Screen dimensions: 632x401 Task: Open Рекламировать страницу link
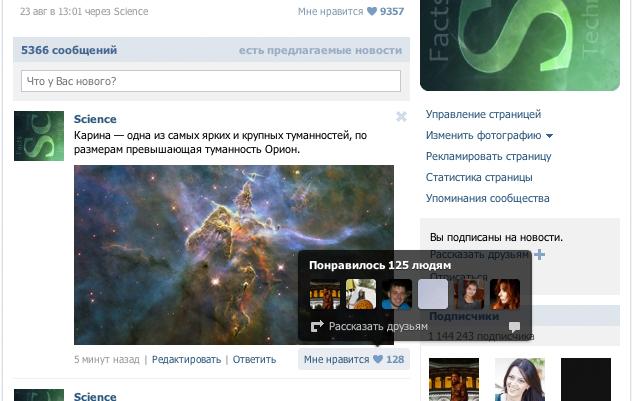[489, 156]
